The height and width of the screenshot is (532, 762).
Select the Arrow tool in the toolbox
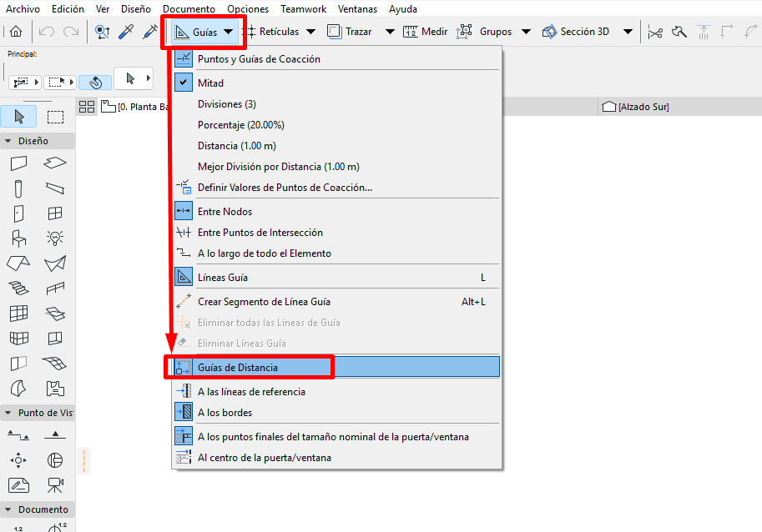pos(19,117)
